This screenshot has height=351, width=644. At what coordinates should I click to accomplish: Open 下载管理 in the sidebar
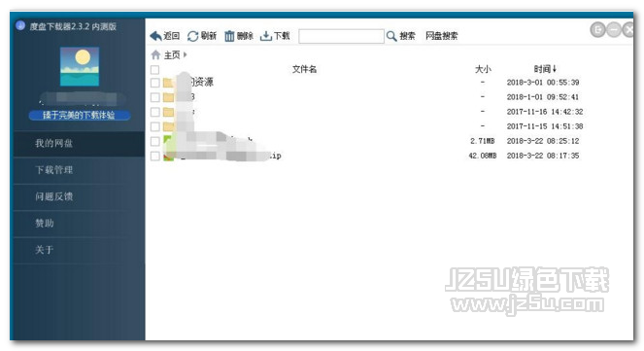point(80,170)
